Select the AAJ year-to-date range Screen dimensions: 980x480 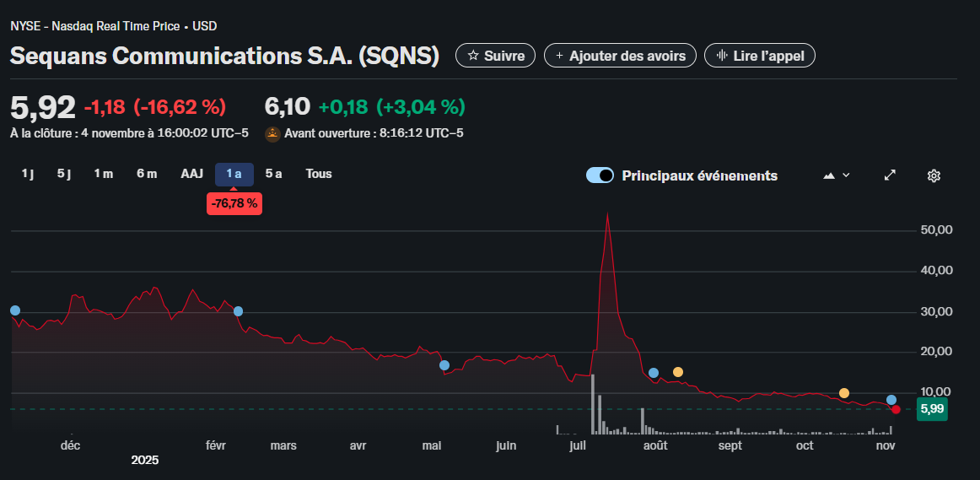(192, 174)
